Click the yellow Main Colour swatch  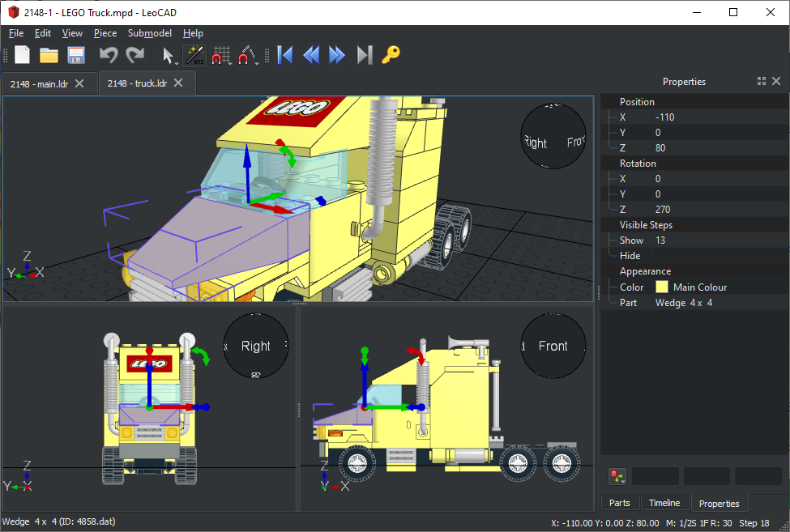pyautogui.click(x=662, y=287)
